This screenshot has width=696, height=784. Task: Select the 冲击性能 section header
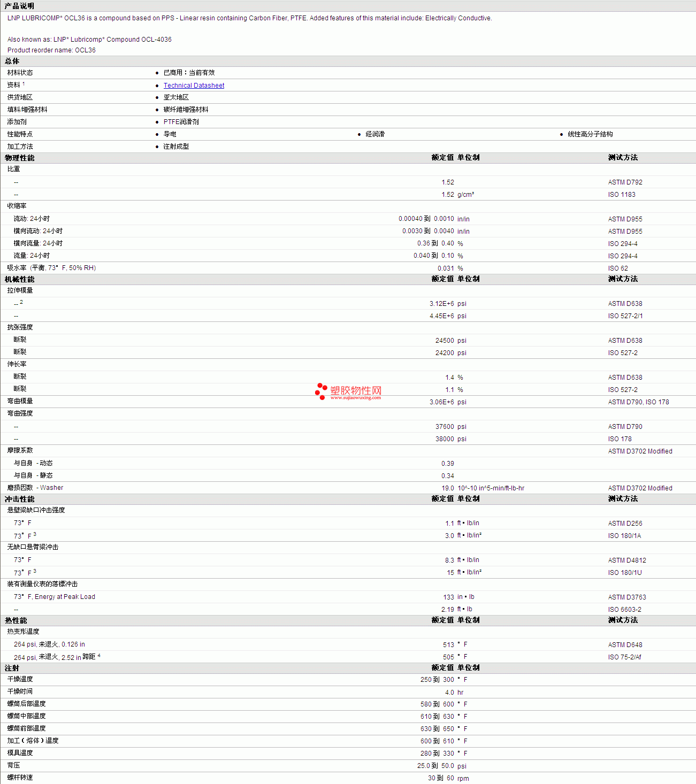pyautogui.click(x=20, y=499)
